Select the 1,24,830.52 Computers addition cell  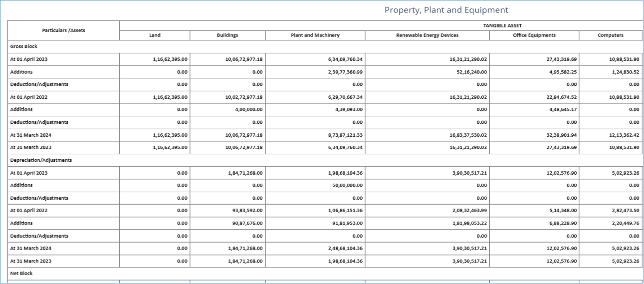point(624,72)
